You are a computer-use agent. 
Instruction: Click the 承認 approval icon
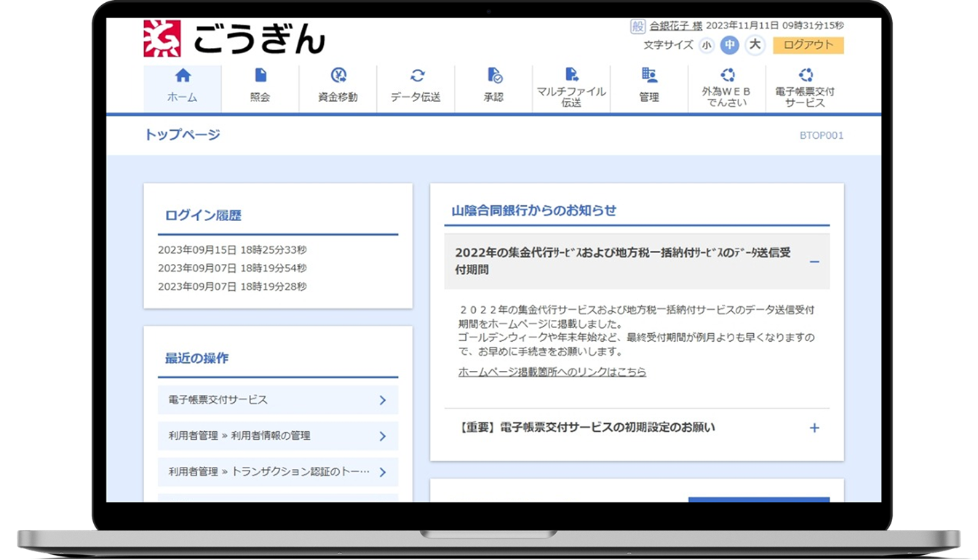[x=494, y=76]
